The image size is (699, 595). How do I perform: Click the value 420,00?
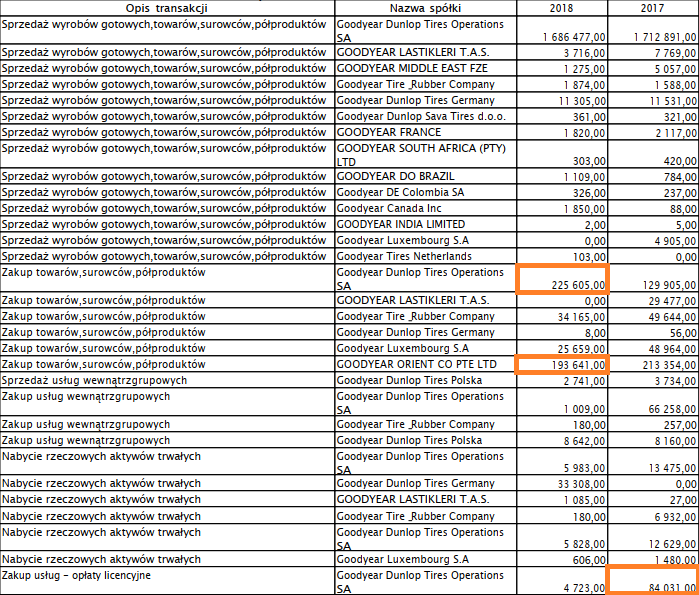680,161
